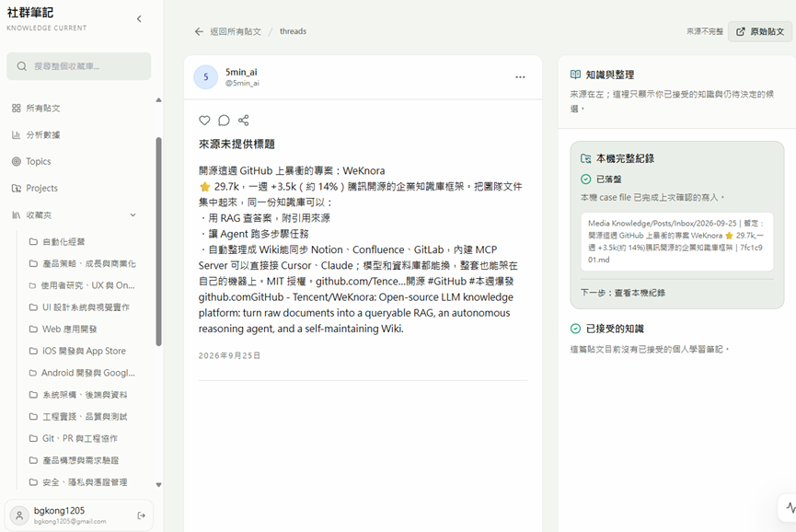Screen dimensions: 796x532
Task: Click the 本機完整紀錄 folder icon
Action: coord(586,159)
